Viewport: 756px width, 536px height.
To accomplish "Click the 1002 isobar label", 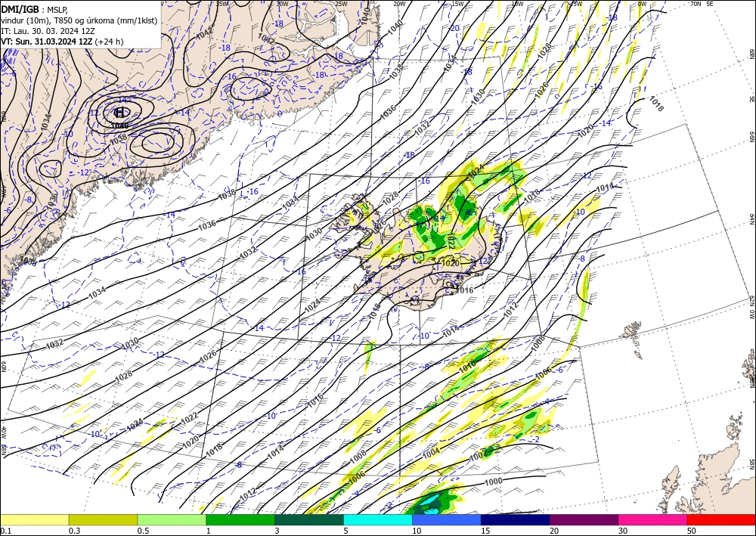I will (x=479, y=455).
